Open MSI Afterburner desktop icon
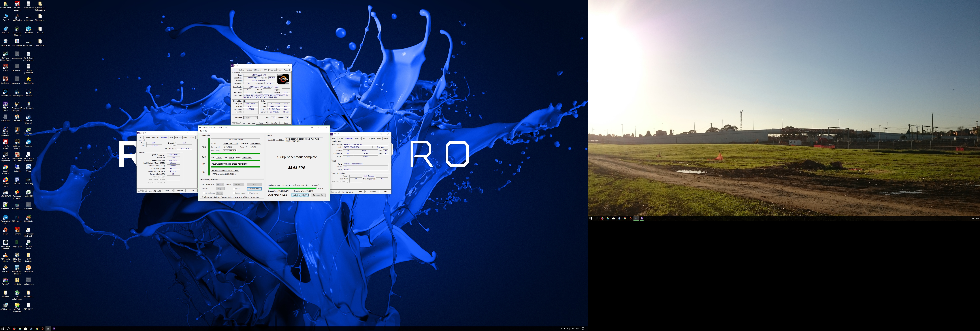 click(x=17, y=295)
